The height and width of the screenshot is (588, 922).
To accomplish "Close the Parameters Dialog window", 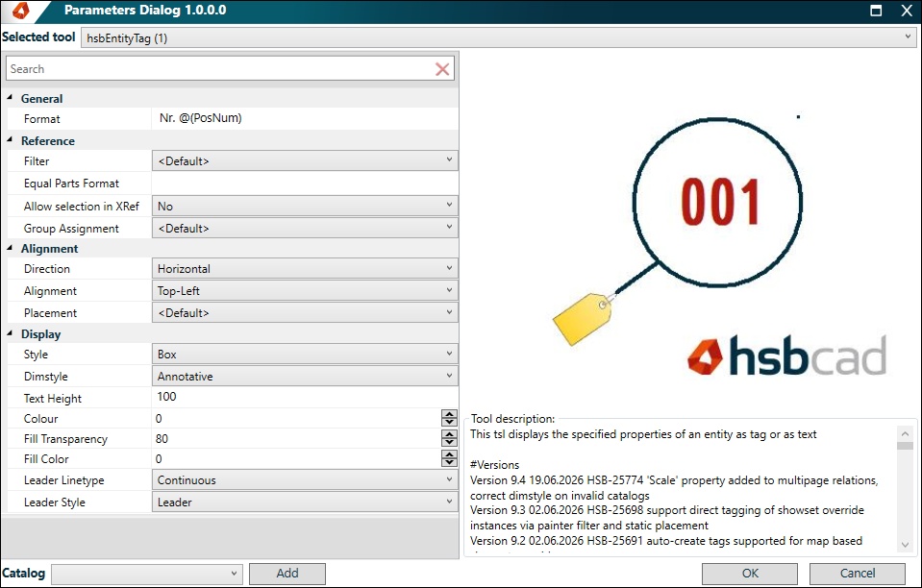I will [x=907, y=11].
